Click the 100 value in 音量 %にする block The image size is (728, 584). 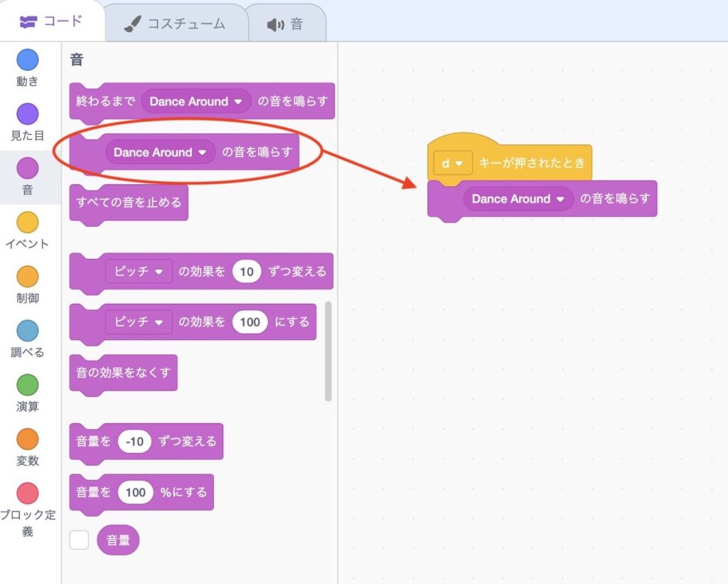click(x=136, y=492)
